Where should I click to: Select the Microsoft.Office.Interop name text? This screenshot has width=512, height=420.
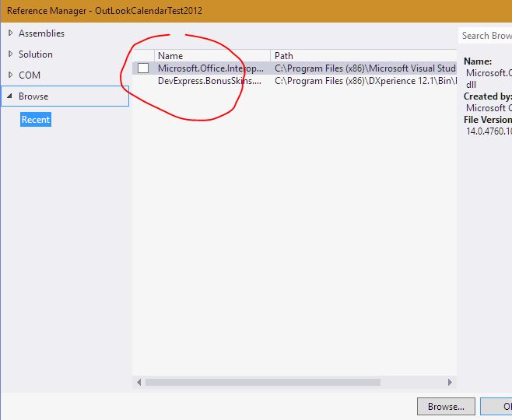point(210,68)
